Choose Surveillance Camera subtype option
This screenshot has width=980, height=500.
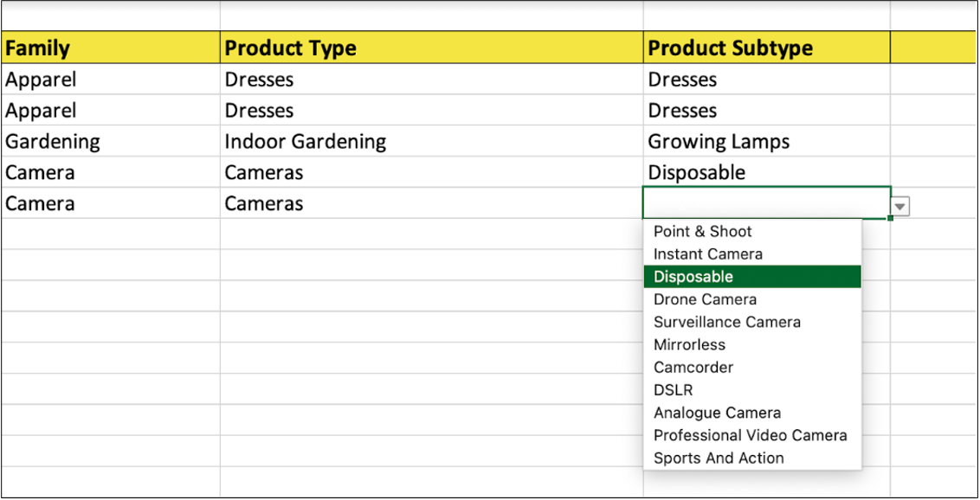[x=726, y=322]
